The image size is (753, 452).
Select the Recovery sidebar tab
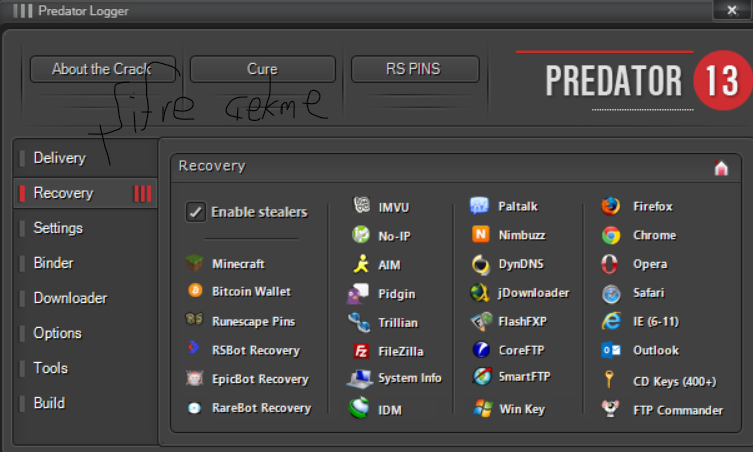coord(85,193)
